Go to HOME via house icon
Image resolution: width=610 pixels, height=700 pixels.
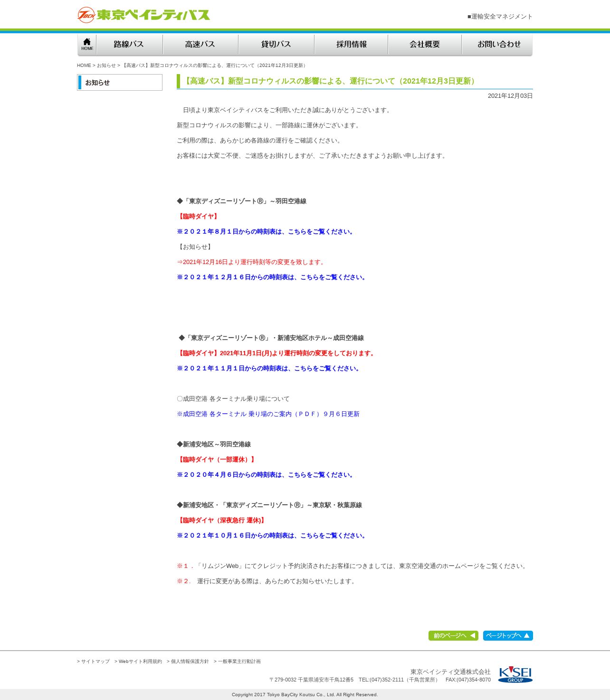coord(87,45)
